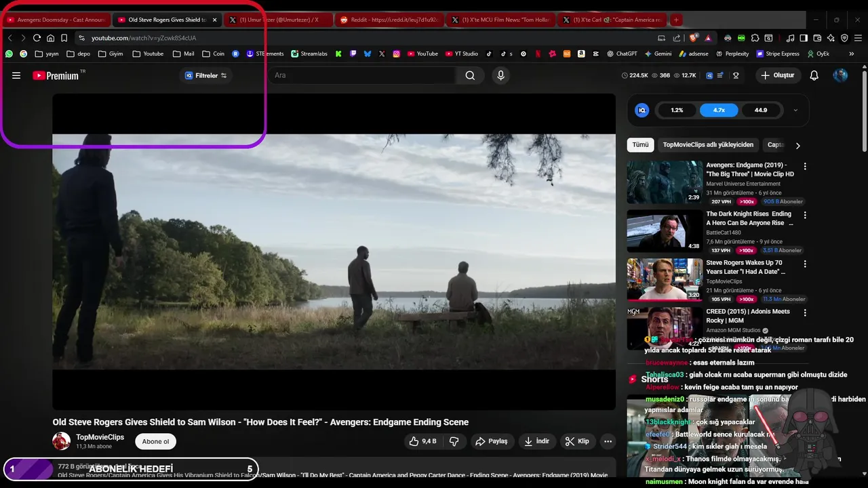This screenshot has width=868, height=488.
Task: Click the YouTube search magnifier button
Action: pos(470,75)
